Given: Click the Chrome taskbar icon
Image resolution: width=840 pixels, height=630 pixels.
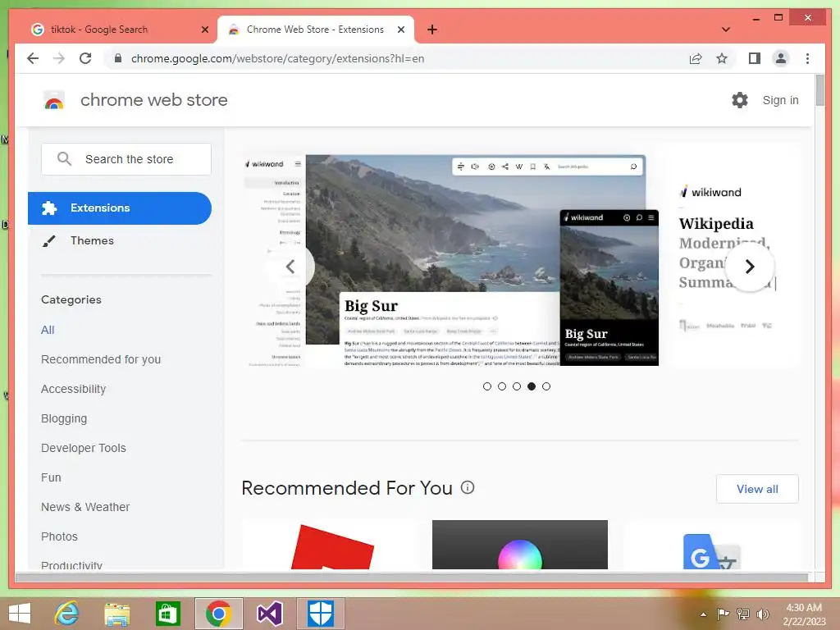Looking at the screenshot, I should coord(218,614).
